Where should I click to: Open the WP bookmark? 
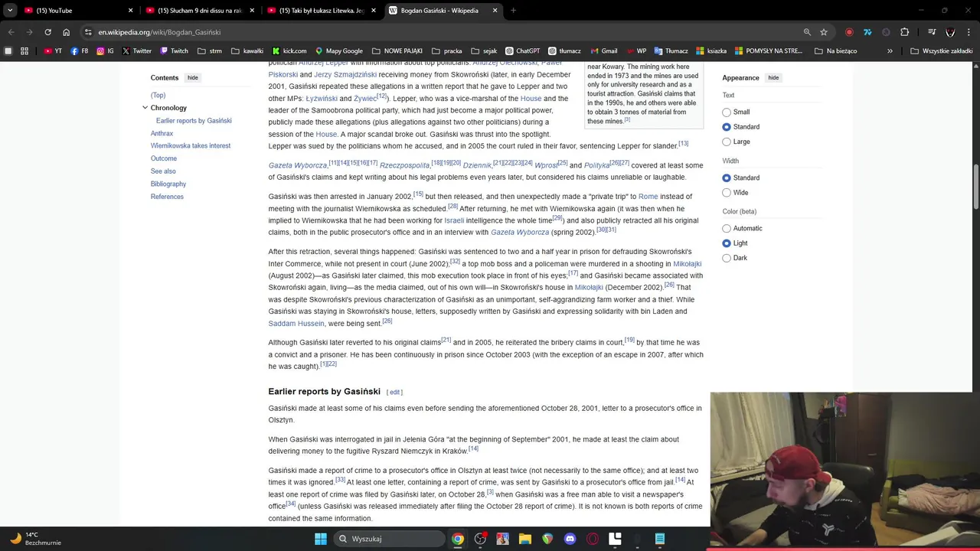(635, 51)
